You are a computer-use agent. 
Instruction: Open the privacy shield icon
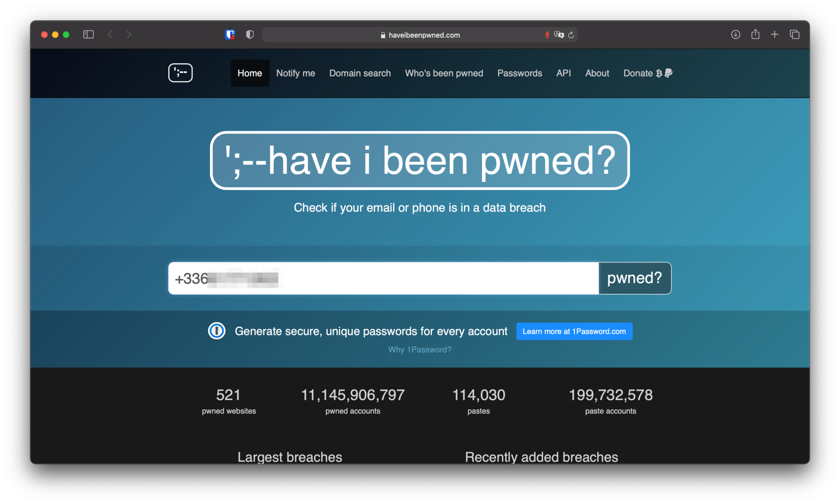250,35
